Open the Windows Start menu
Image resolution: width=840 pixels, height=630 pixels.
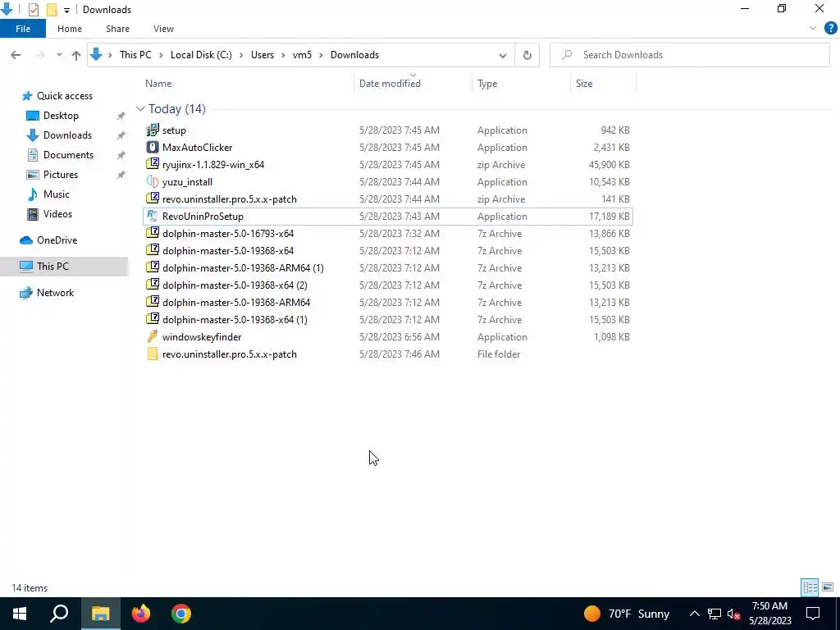coord(20,614)
